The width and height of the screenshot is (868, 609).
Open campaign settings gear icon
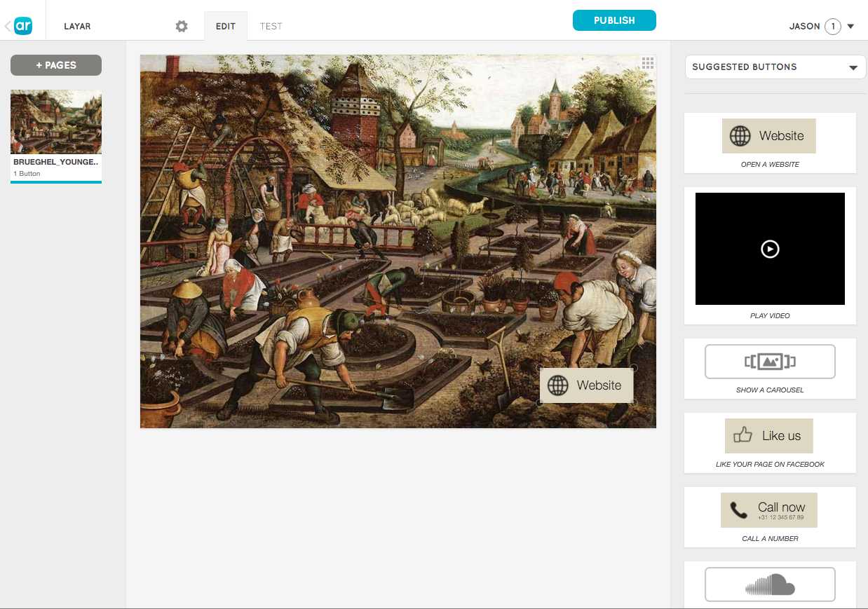pyautogui.click(x=182, y=26)
